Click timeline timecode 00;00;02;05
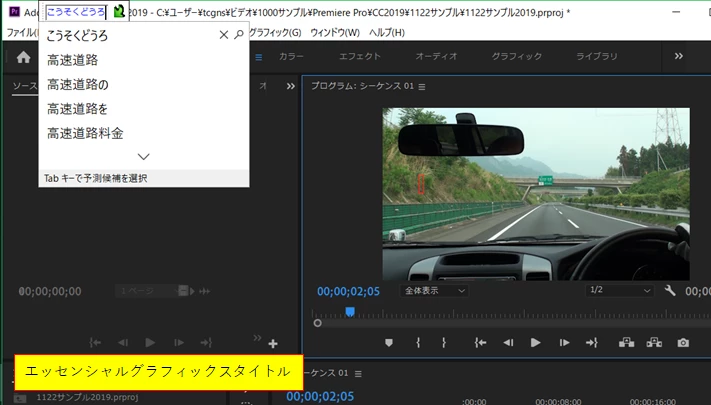Screen dimensions: 711x405 coord(320,396)
